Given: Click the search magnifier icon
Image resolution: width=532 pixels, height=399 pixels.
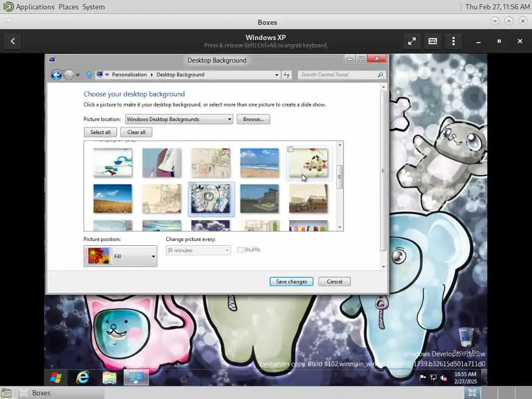Looking at the screenshot, I should pos(380,75).
